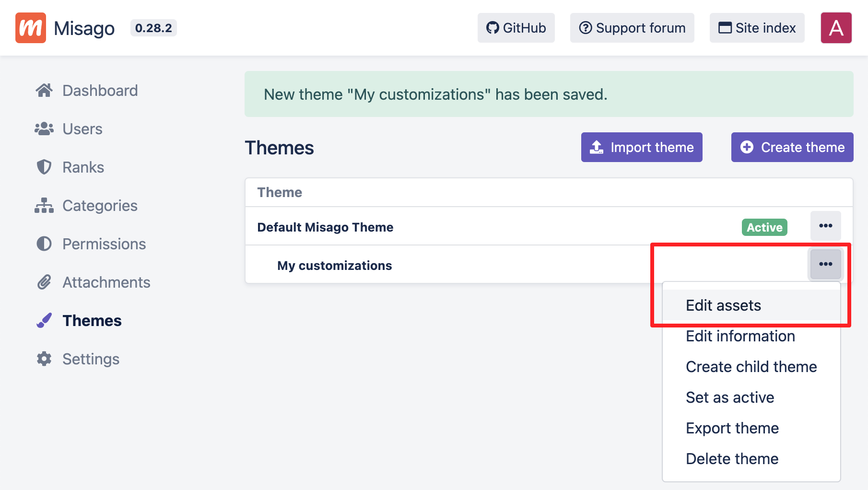Click the Misago logo icon
The image size is (868, 490).
tap(31, 28)
